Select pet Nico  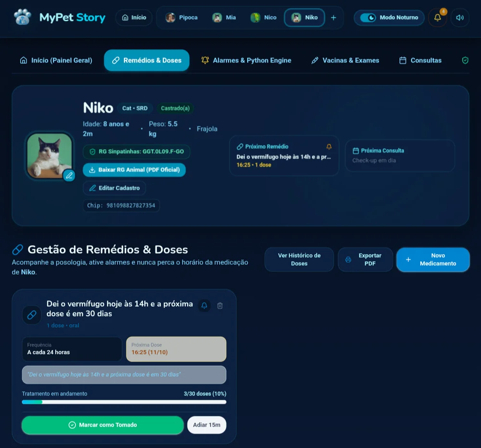pos(264,17)
